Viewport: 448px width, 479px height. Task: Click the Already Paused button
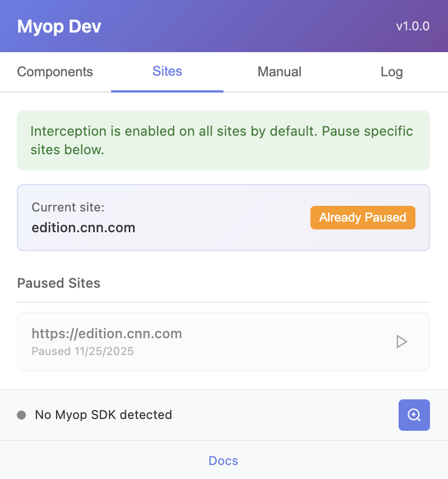[x=362, y=218]
